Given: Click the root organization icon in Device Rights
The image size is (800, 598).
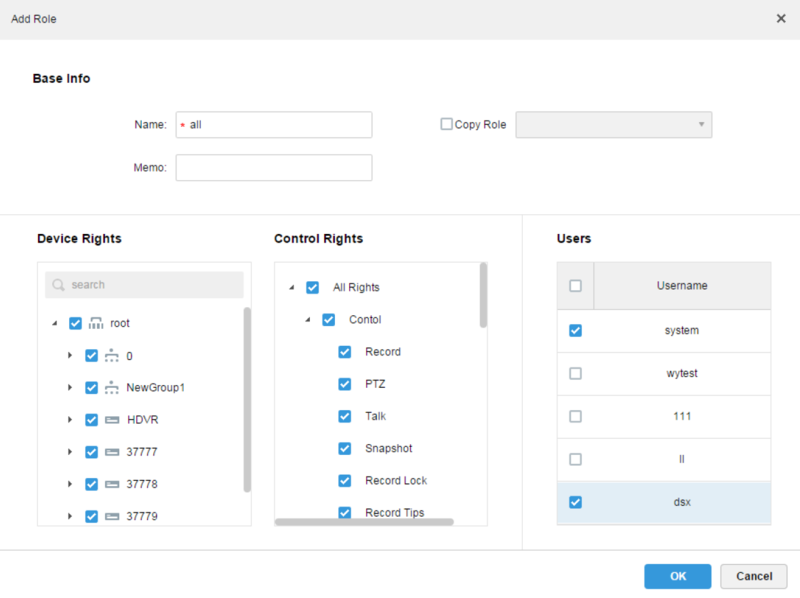Looking at the screenshot, I should pos(96,323).
